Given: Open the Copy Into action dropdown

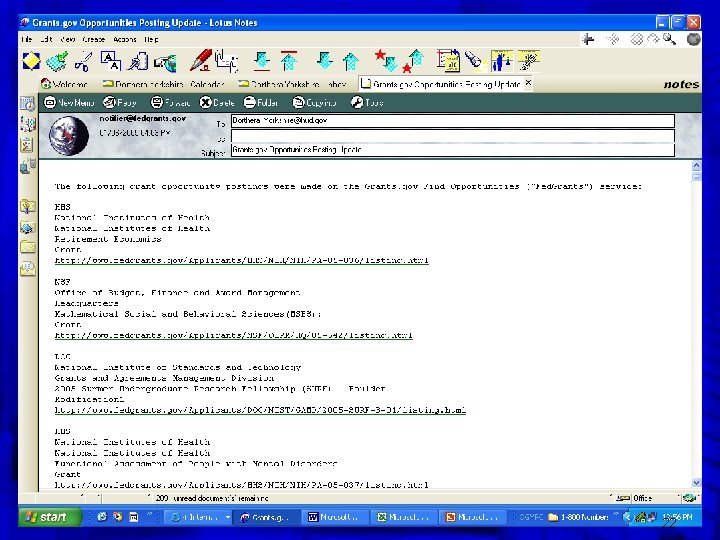Looking at the screenshot, I should [315, 102].
